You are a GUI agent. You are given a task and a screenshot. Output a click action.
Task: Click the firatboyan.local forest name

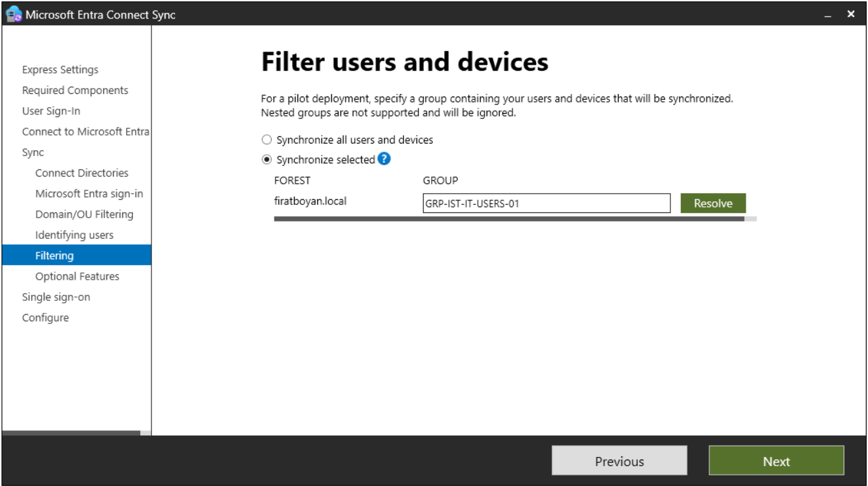310,200
